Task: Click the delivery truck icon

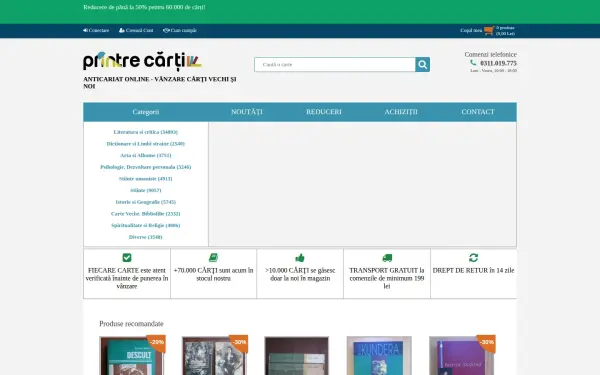Action: [387, 258]
